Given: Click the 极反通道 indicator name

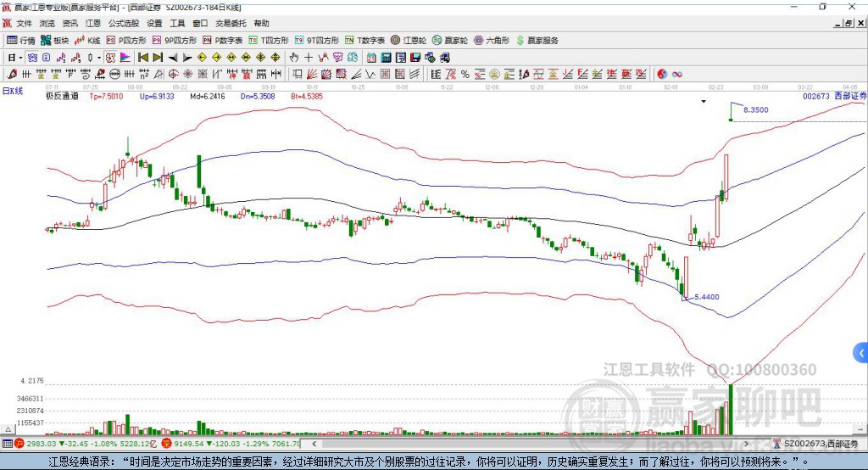Looking at the screenshot, I should point(62,97).
